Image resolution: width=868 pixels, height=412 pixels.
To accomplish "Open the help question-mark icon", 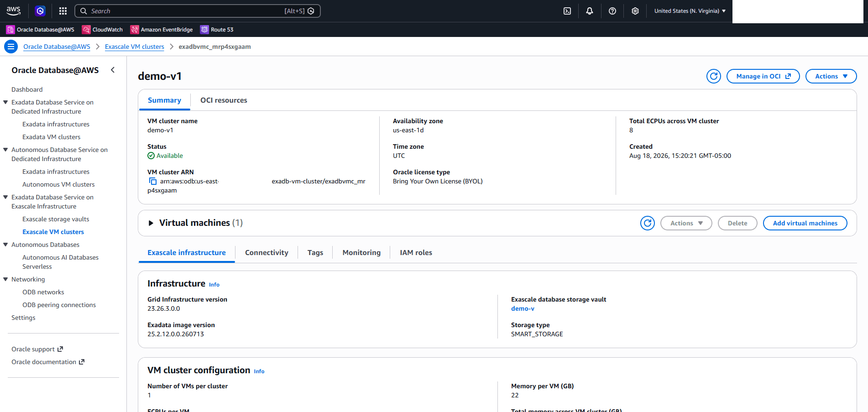I will click(612, 11).
